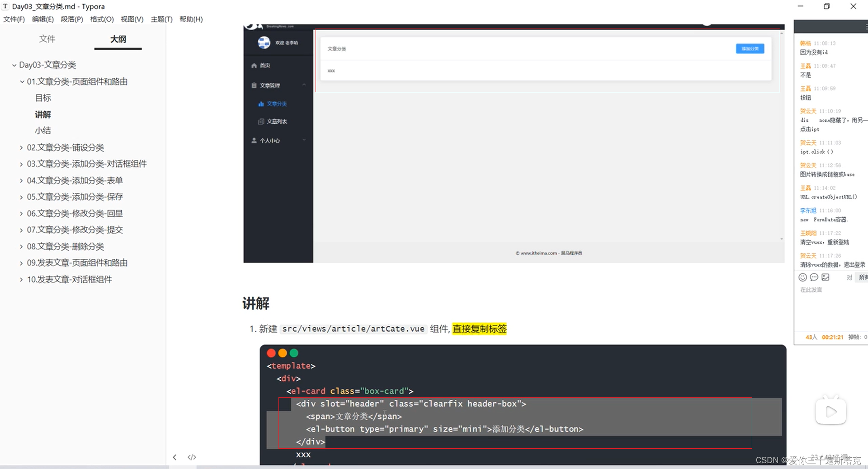This screenshot has height=469, width=868.
Task: Expand 02.文章分类-铺设分类 section
Action: click(x=21, y=148)
